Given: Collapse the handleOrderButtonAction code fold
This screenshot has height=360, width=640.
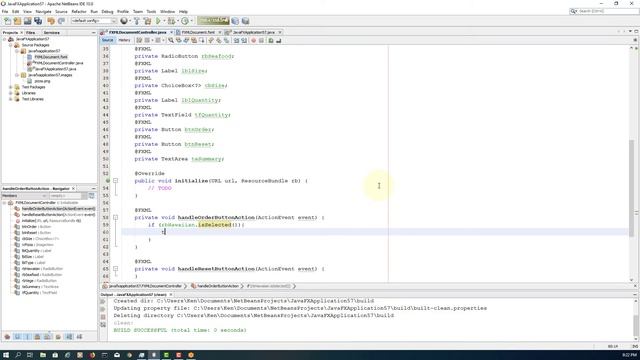Looking at the screenshot, I should [x=116, y=218].
